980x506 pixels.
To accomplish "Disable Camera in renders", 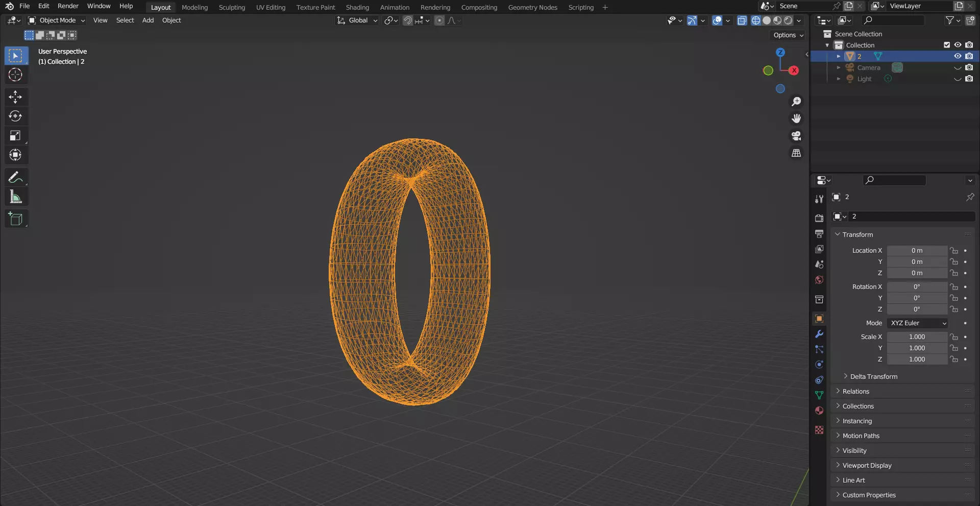I will [x=969, y=67].
